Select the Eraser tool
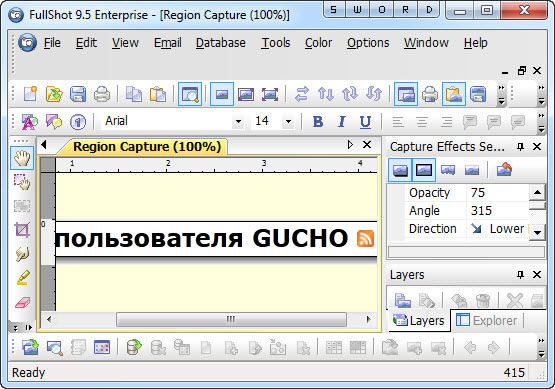555x389 pixels. (x=23, y=303)
